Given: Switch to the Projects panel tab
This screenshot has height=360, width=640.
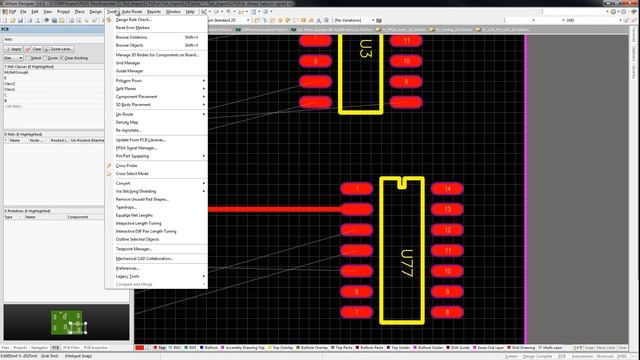Looking at the screenshot, I should 20,348.
